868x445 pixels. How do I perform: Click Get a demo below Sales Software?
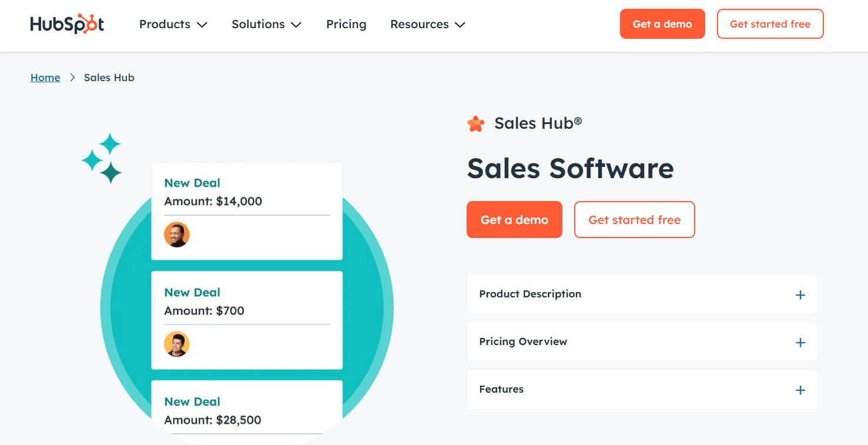point(514,220)
